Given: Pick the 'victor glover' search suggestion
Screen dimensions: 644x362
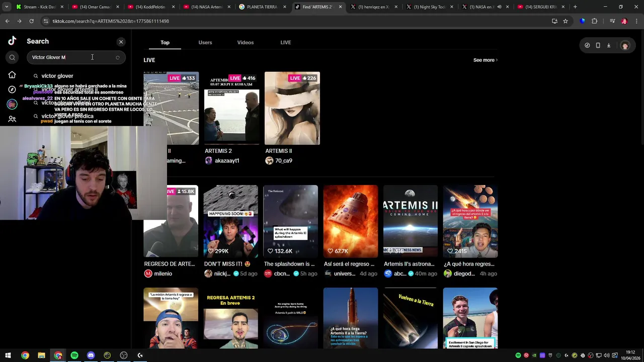Looking at the screenshot, I should pos(57,76).
